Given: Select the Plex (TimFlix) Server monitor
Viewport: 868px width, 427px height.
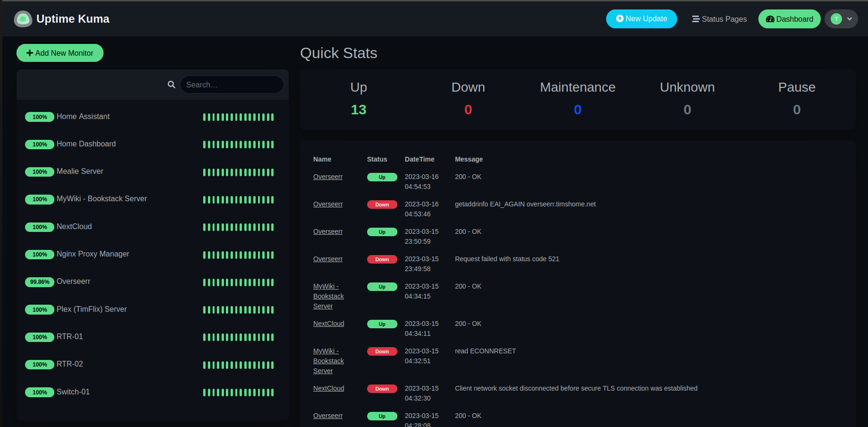Looking at the screenshot, I should coord(152,309).
